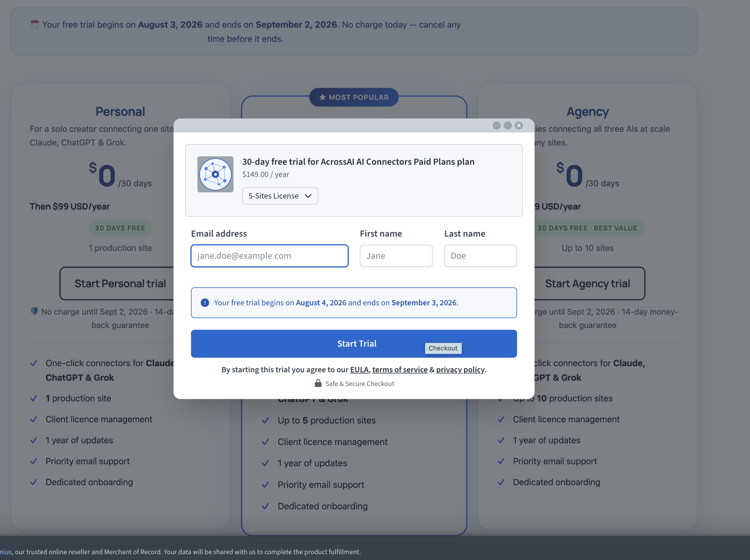Open the EULA link
The image size is (750, 560).
359,370
